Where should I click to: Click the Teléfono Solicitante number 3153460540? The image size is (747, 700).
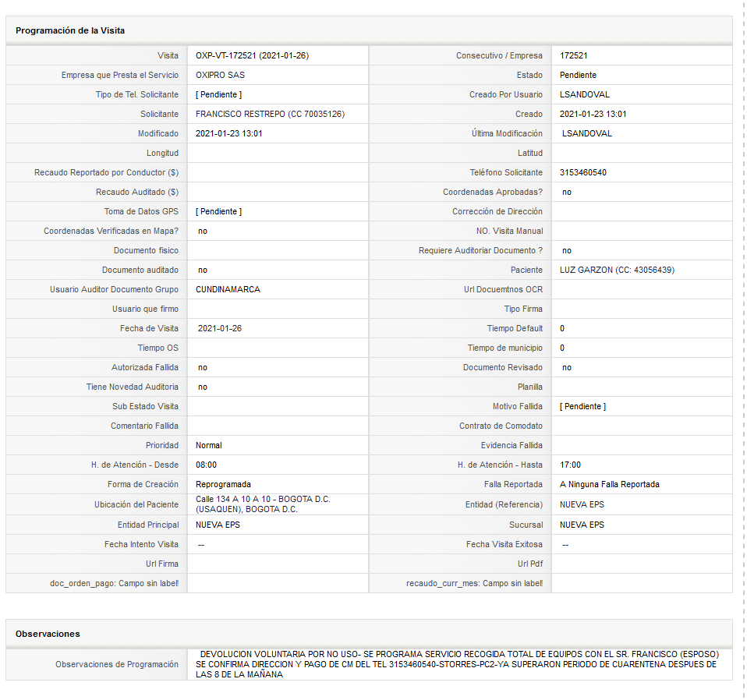coord(583,172)
